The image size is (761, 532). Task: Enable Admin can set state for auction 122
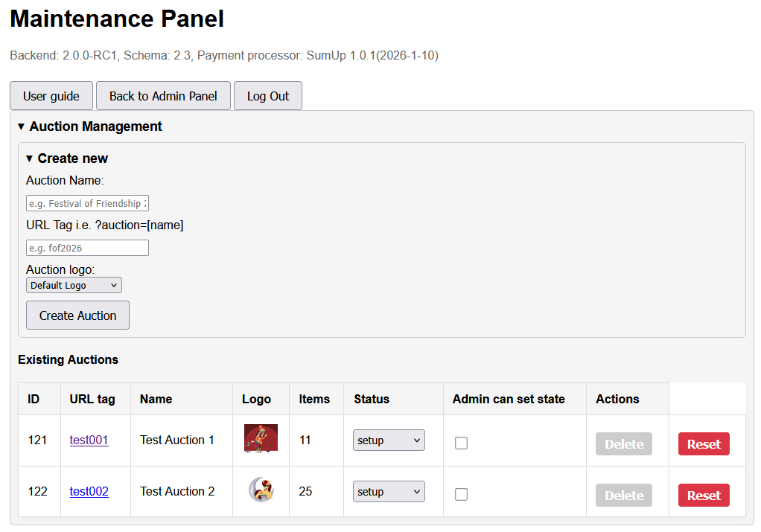[x=461, y=494]
